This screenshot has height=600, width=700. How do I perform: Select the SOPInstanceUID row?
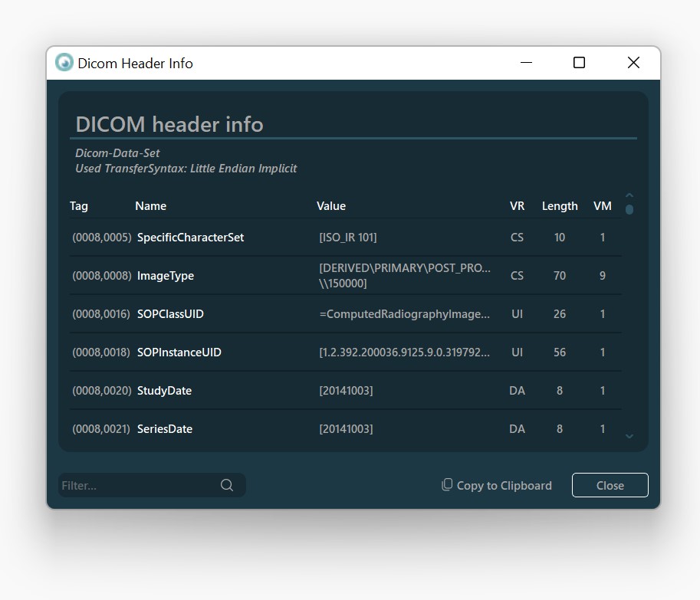click(x=345, y=352)
